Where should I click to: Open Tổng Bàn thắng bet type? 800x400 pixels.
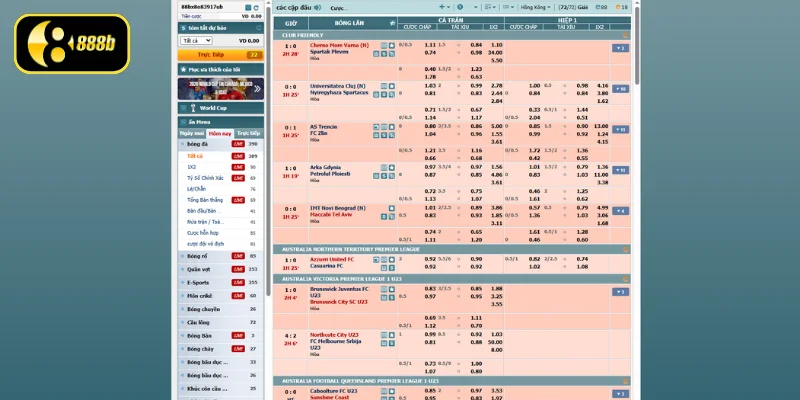pos(205,200)
